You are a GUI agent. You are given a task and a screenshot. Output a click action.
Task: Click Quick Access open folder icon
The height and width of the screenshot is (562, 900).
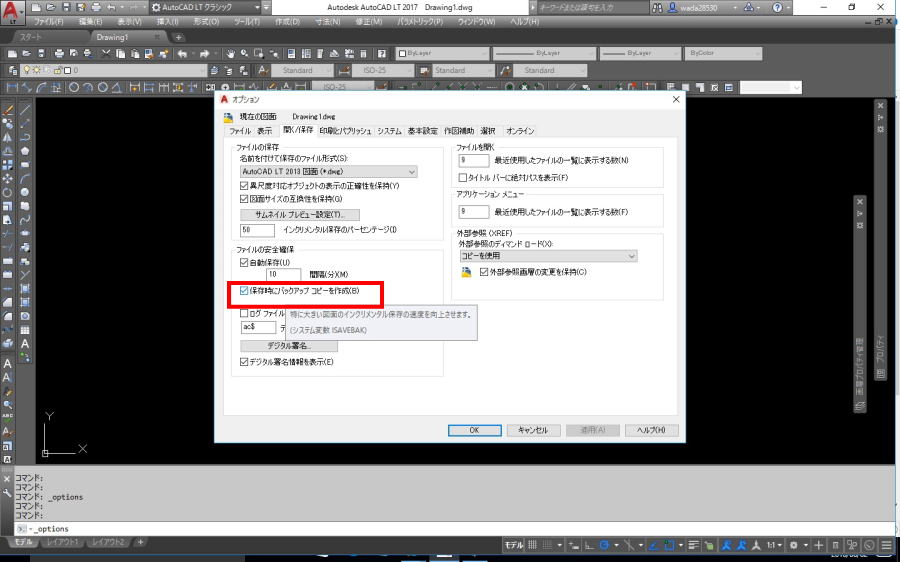(51, 8)
